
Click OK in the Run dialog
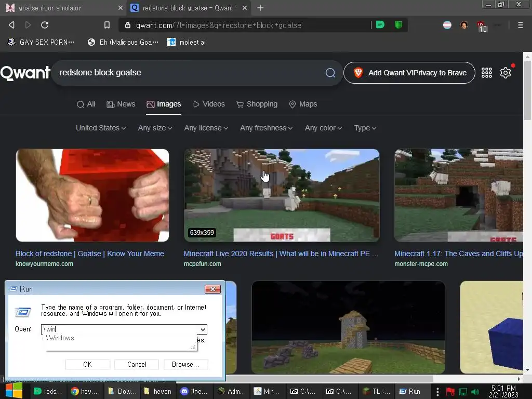(87, 364)
